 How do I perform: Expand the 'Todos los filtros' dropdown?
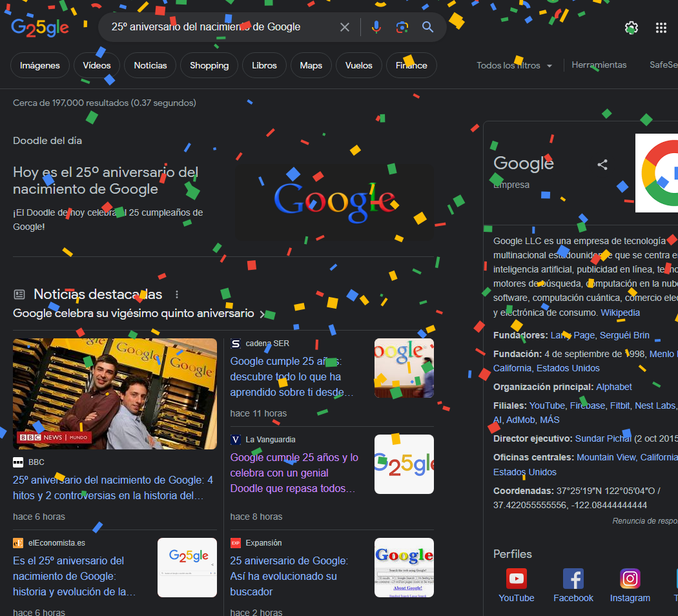coord(514,65)
